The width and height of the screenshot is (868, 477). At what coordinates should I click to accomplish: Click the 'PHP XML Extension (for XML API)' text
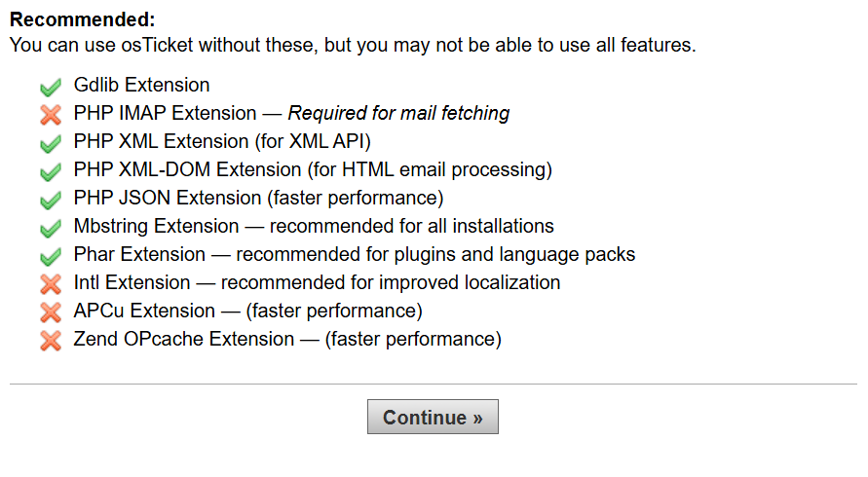(x=222, y=142)
